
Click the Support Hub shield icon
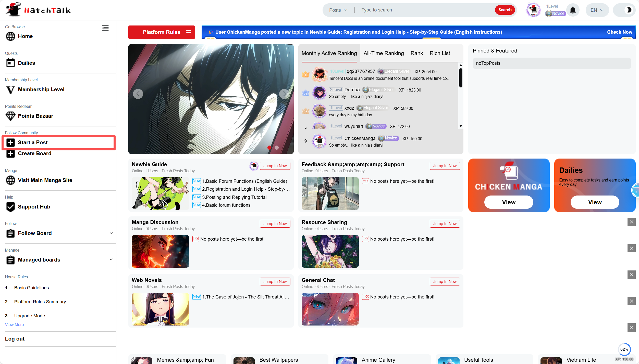point(10,207)
